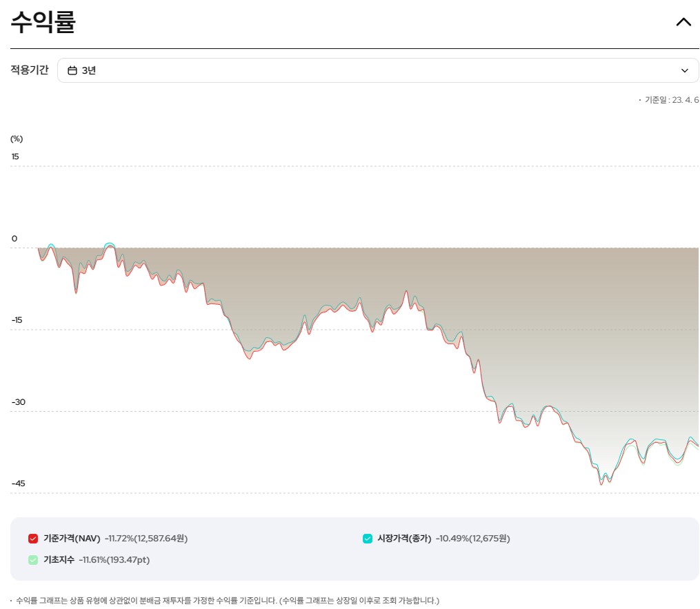Image resolution: width=700 pixels, height=609 pixels.
Task: Click the calendar icon beside 3년
Action: click(72, 70)
